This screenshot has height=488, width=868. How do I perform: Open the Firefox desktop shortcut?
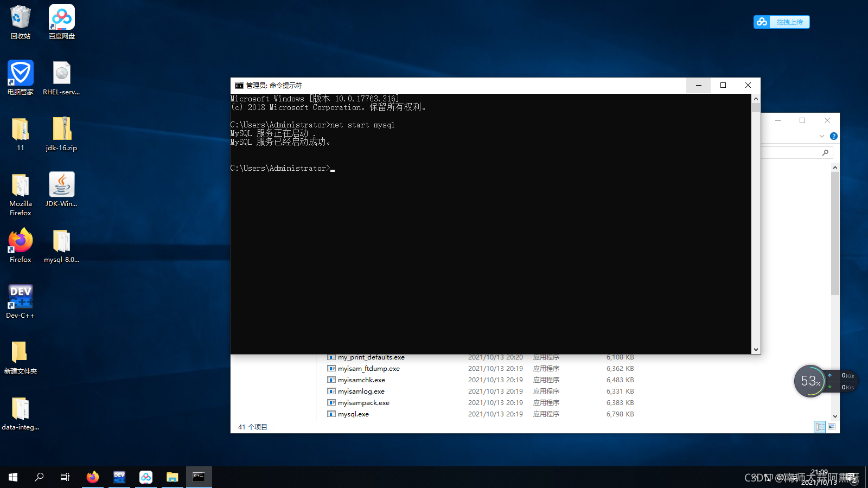click(x=21, y=246)
